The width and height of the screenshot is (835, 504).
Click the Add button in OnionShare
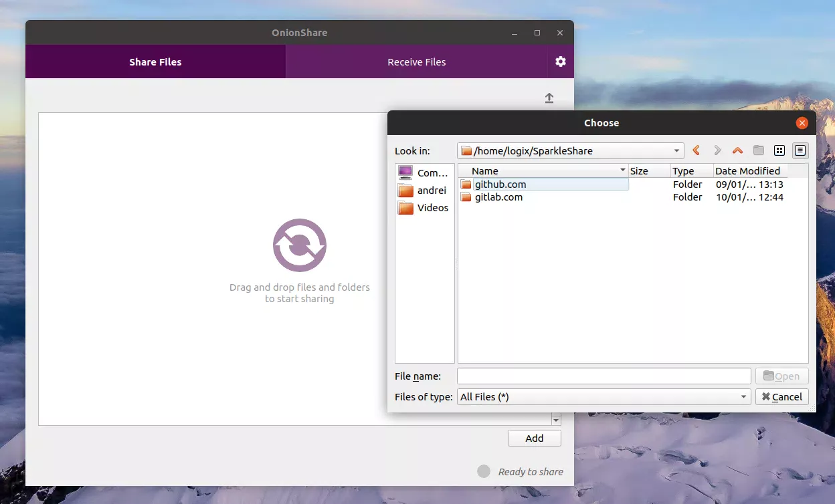click(535, 438)
